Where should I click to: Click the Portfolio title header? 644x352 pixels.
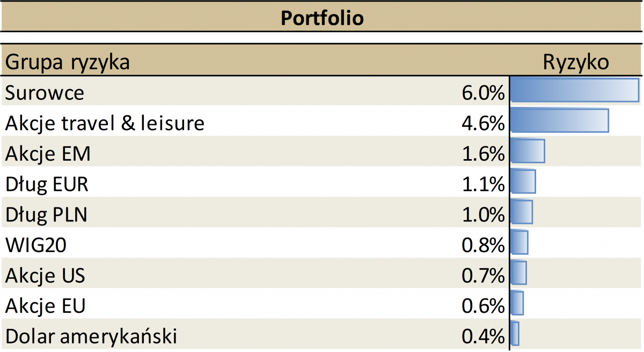tap(322, 18)
